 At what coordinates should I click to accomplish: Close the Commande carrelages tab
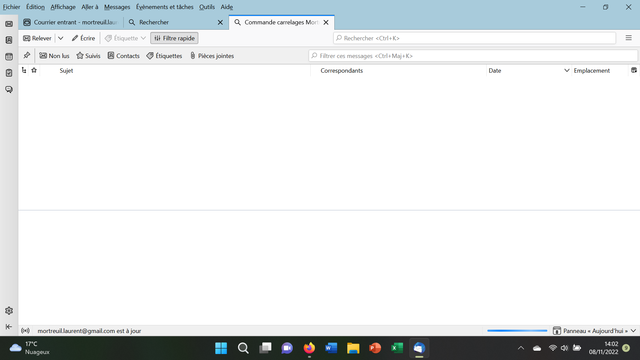326,22
